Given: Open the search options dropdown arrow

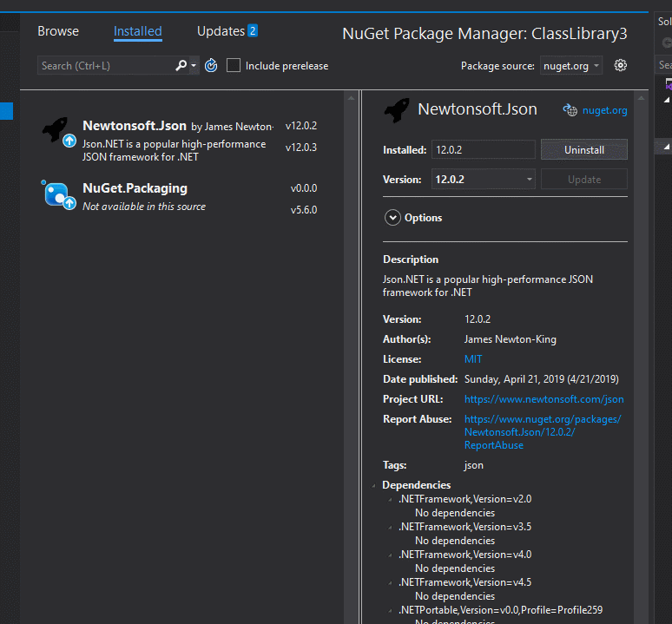Looking at the screenshot, I should click(194, 66).
